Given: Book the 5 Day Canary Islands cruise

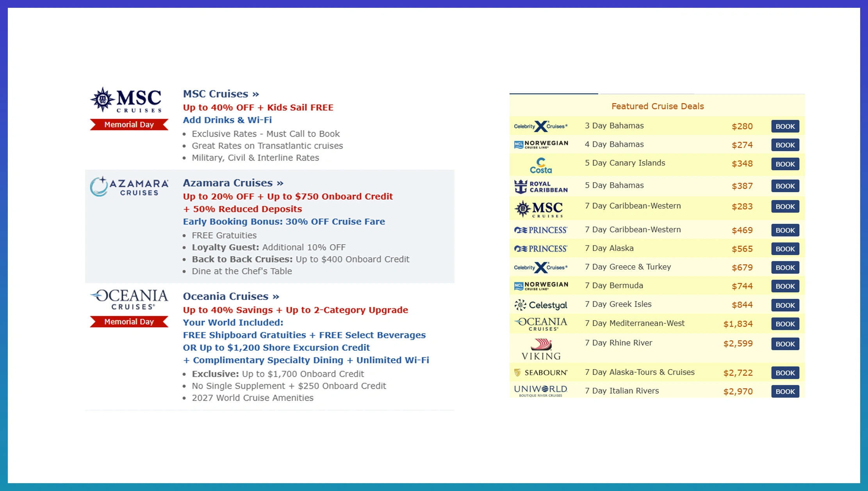Looking at the screenshot, I should point(785,164).
